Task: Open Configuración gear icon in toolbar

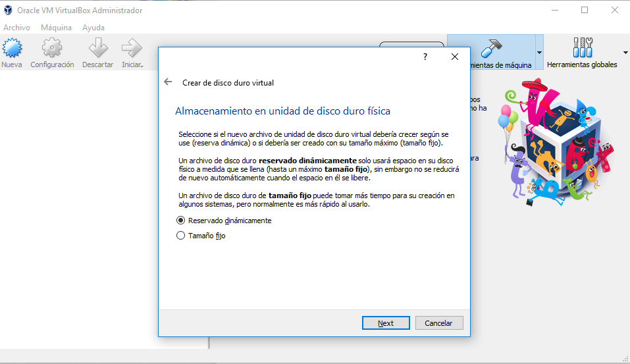Action: [x=52, y=49]
